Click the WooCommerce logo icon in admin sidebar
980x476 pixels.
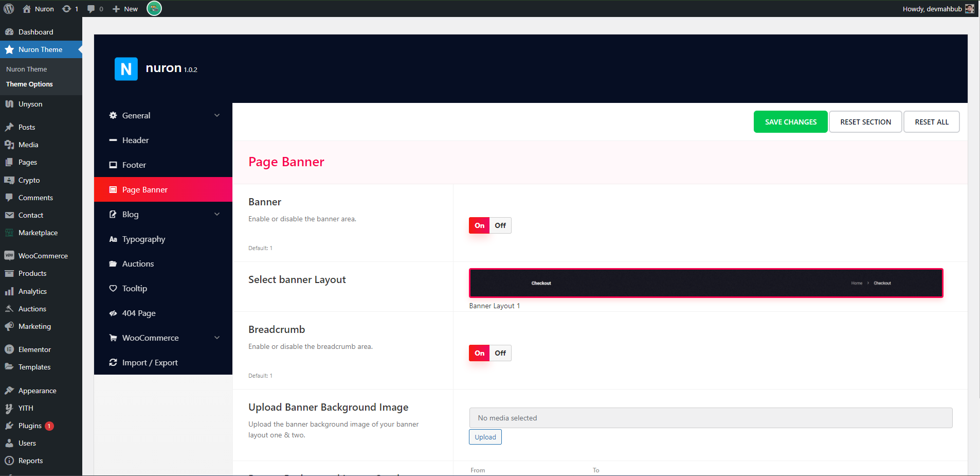click(x=9, y=256)
